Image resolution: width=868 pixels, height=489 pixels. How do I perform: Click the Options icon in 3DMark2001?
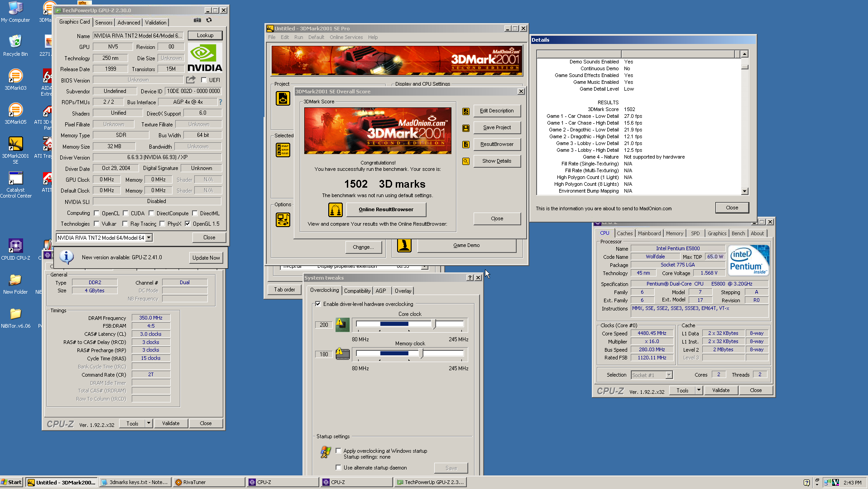(283, 220)
